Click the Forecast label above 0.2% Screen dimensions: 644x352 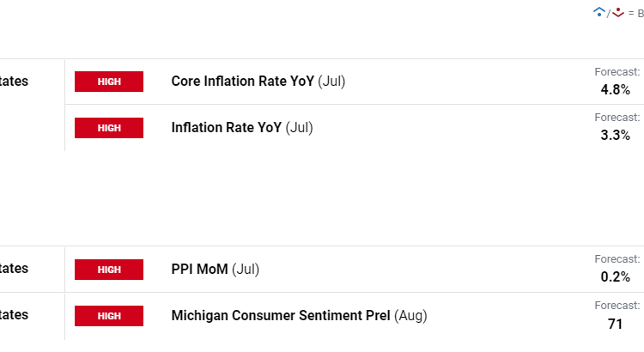[617, 259]
